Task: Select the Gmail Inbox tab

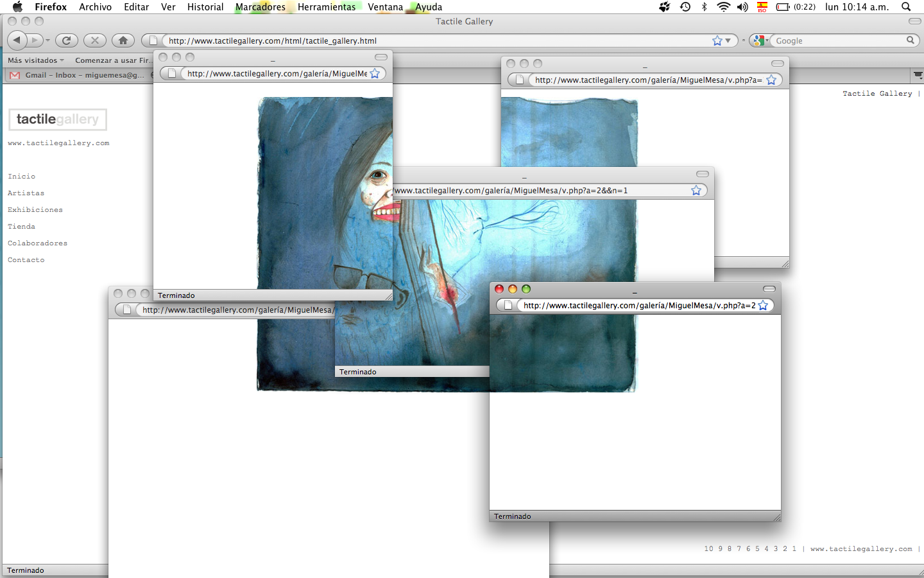Action: point(77,75)
